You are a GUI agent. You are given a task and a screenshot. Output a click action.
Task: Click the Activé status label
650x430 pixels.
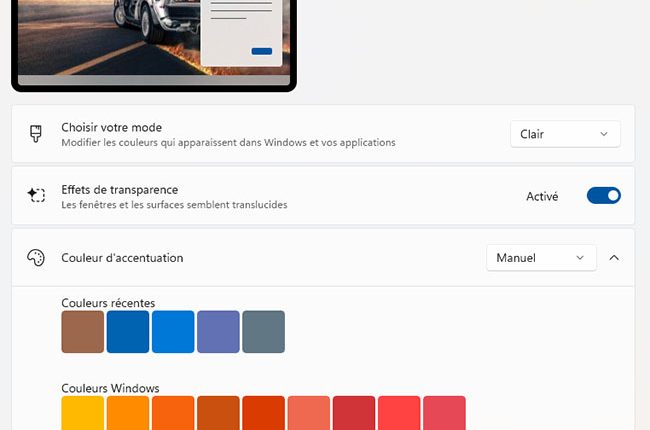click(542, 196)
